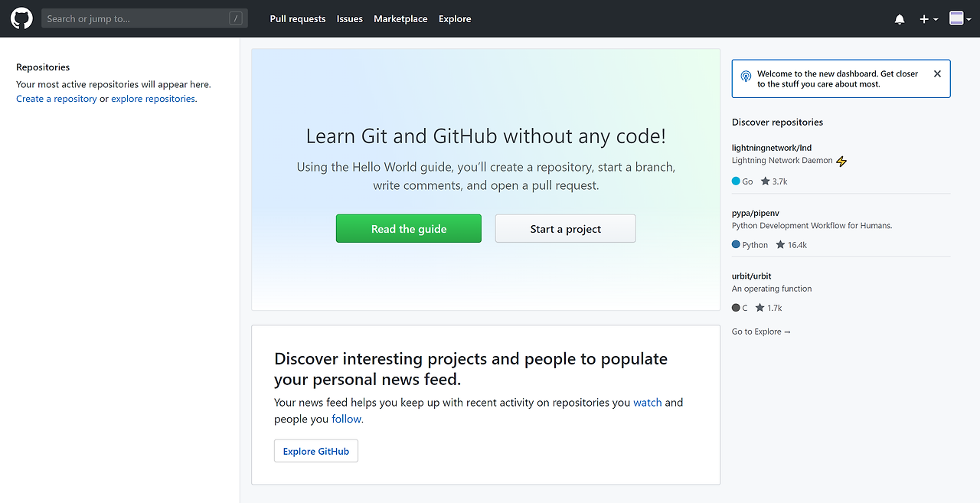Dismiss the new dashboard welcome notice
The height and width of the screenshot is (503, 980).
pos(937,74)
